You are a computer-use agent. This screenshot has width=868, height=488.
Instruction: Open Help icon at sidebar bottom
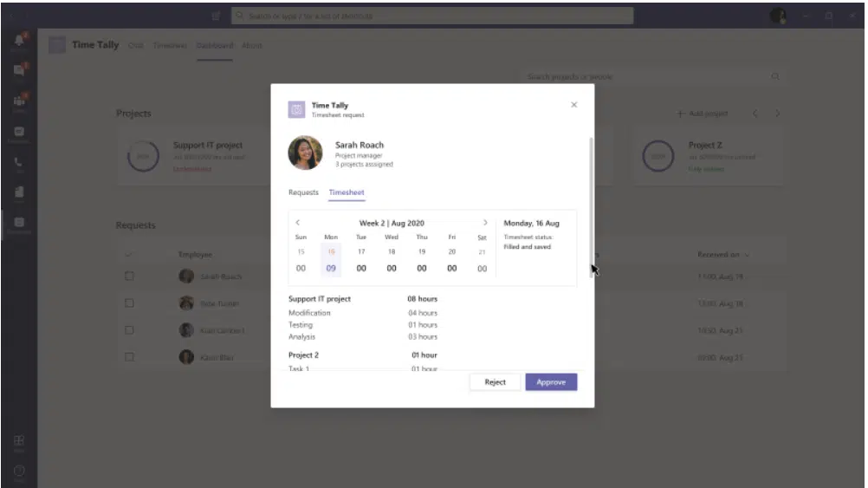tap(19, 471)
